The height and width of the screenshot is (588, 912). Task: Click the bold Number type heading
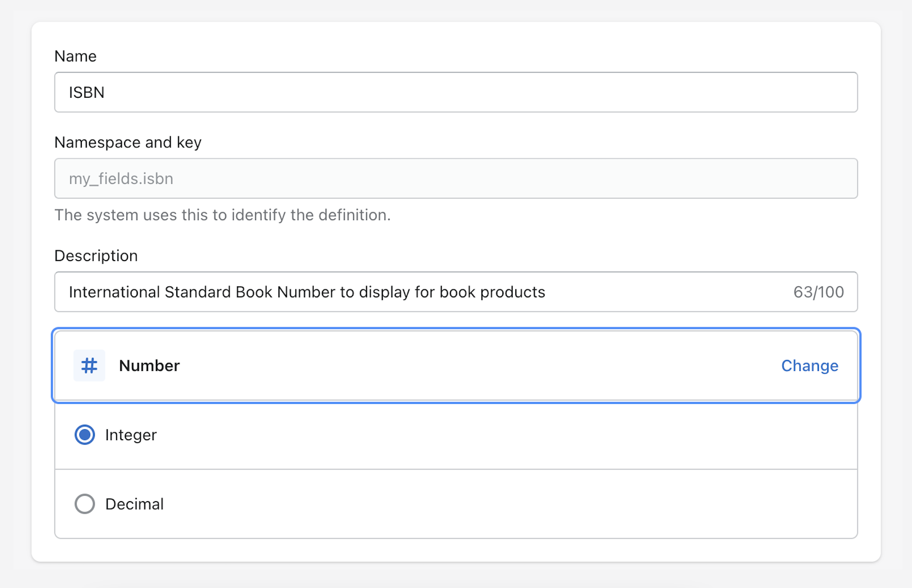click(149, 365)
